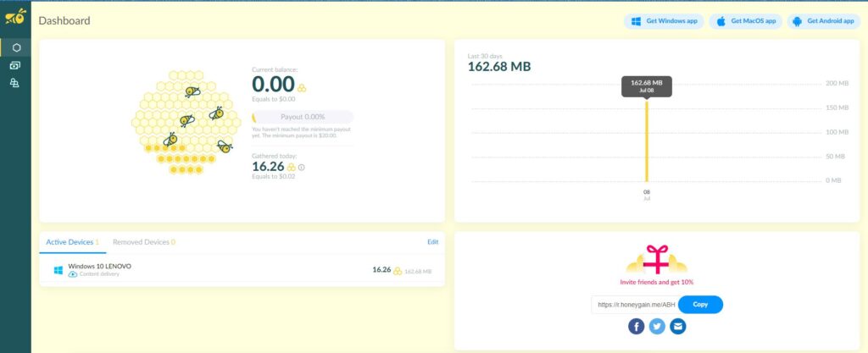
Task: Click Invite friends and get 10% text
Action: (x=657, y=282)
